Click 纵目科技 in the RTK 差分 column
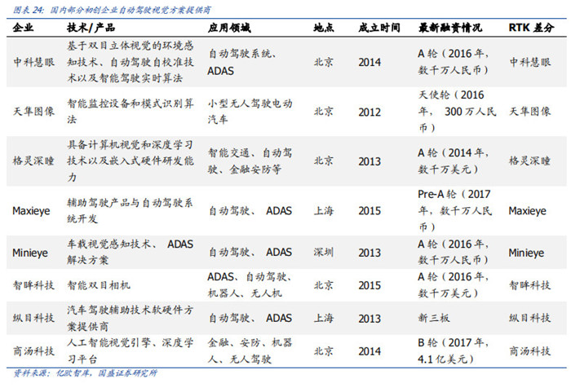 point(530,318)
